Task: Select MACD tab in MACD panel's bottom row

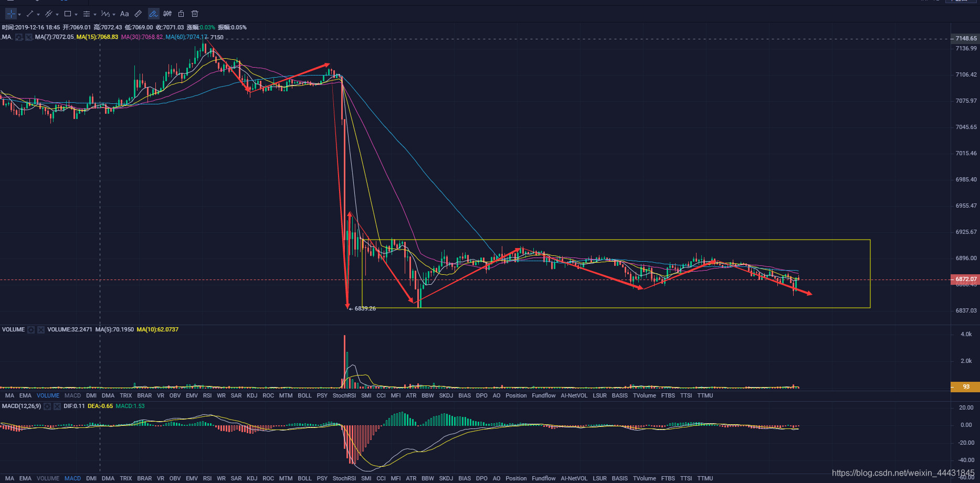Action: pos(72,479)
